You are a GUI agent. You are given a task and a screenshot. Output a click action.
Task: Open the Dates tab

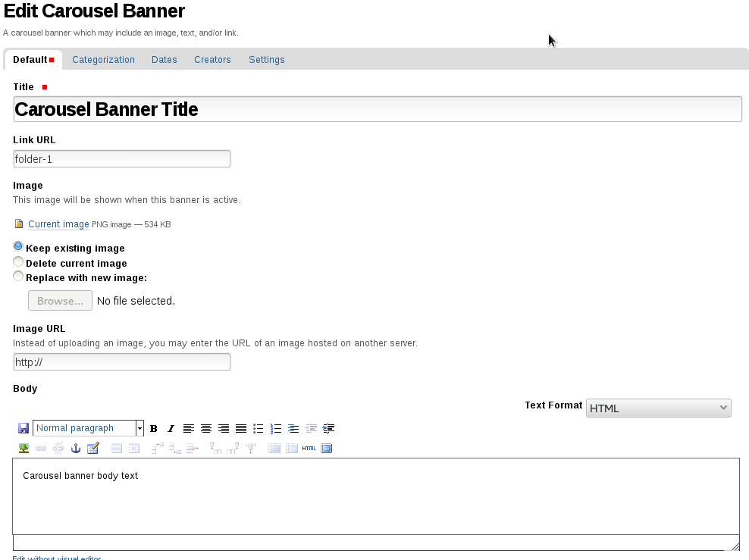click(165, 60)
